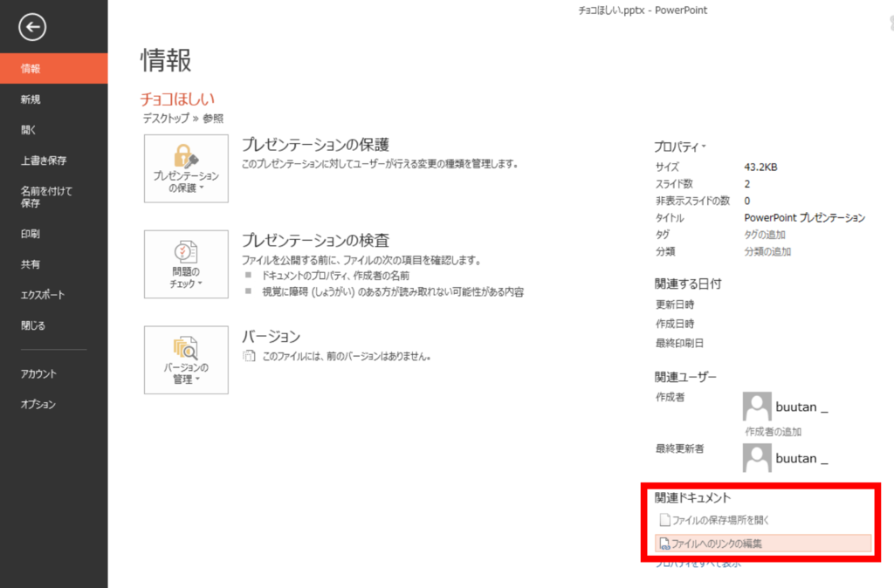
Task: Click 作成者の追加 field
Action: (774, 432)
